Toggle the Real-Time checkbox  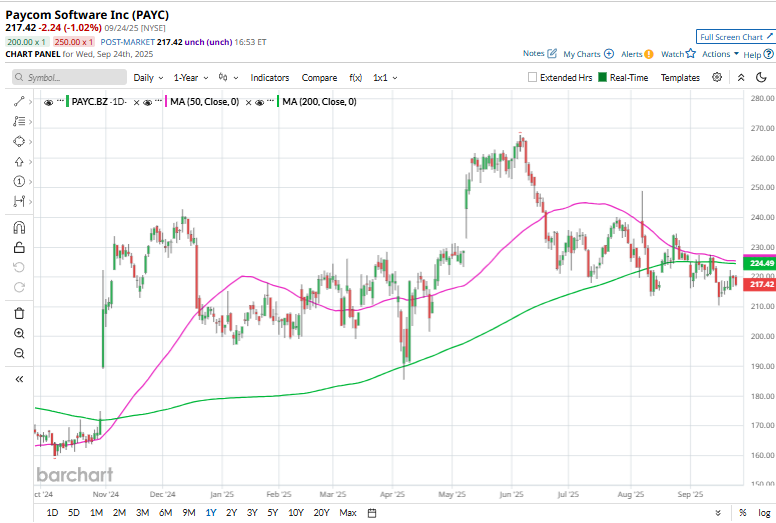(603, 77)
